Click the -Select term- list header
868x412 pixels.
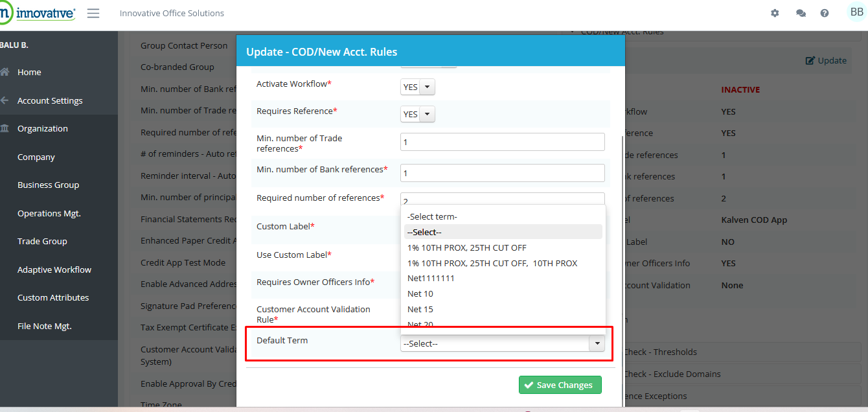tap(503, 216)
